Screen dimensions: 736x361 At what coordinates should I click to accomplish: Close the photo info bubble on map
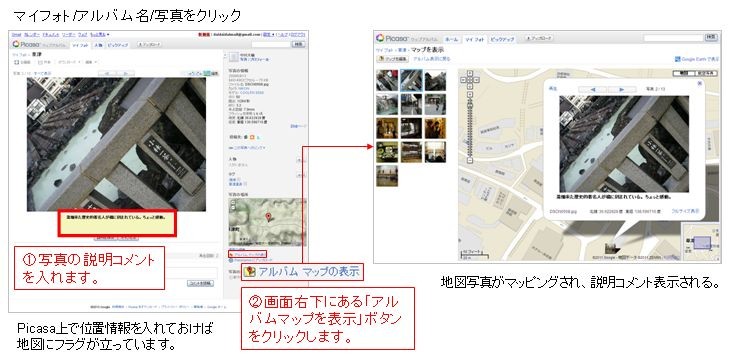pyautogui.click(x=699, y=83)
